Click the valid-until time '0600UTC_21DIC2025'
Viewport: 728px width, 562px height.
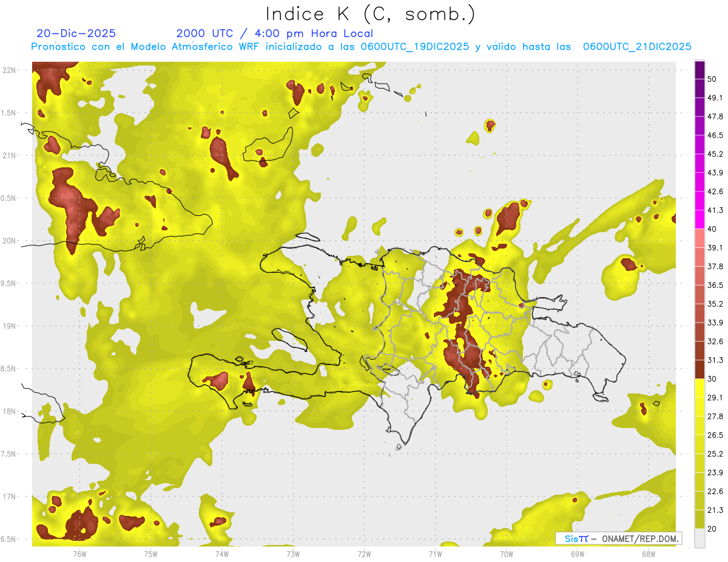point(637,47)
